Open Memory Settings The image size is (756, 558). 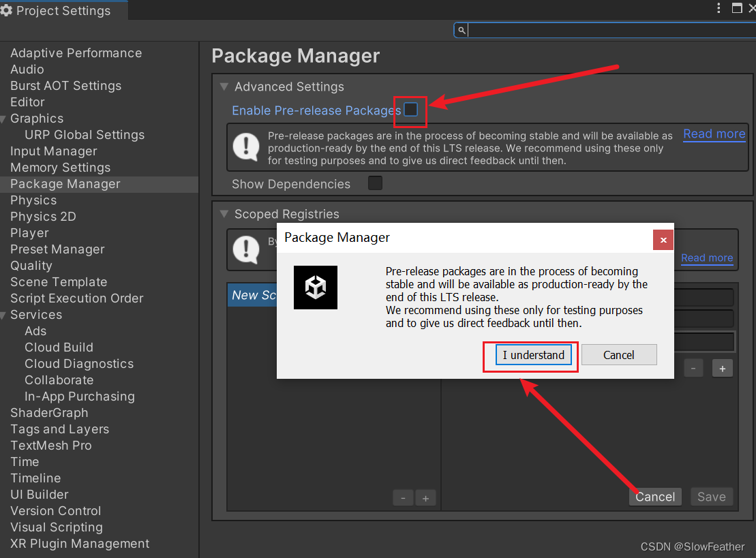point(61,168)
